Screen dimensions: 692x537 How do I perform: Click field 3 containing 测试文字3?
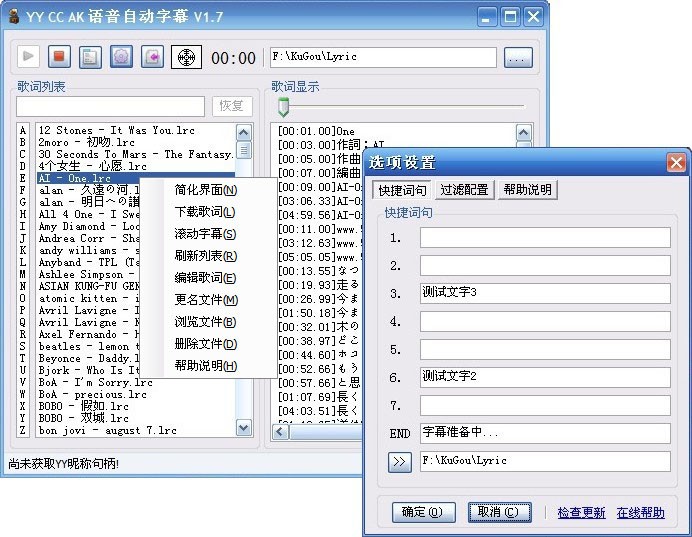(545, 293)
